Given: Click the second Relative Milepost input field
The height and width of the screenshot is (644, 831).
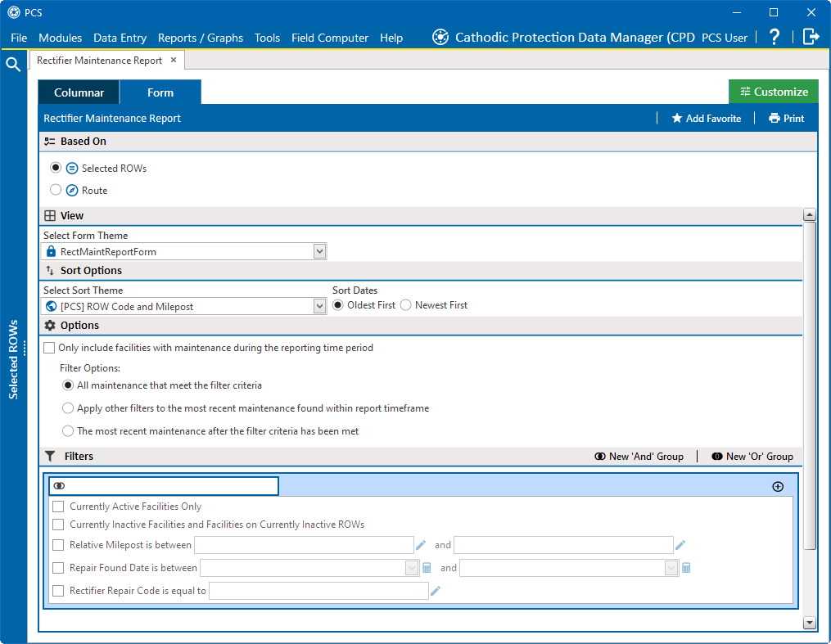Looking at the screenshot, I should pyautogui.click(x=563, y=545).
